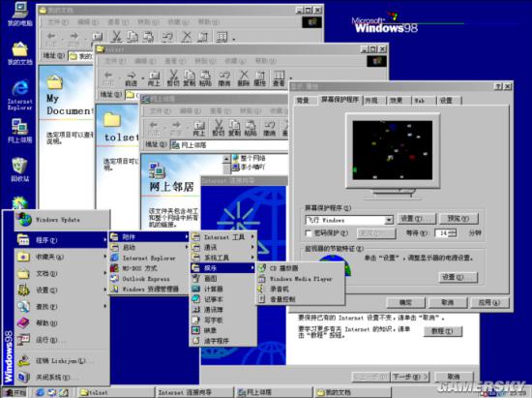Switch to the 效果 tab in Display Properties
532x398 pixels.
(397, 101)
